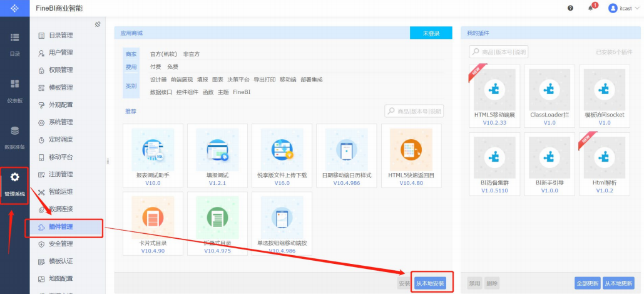The width and height of the screenshot is (644, 294).
Task: Click 数据连接 link icon
Action: (x=41, y=209)
